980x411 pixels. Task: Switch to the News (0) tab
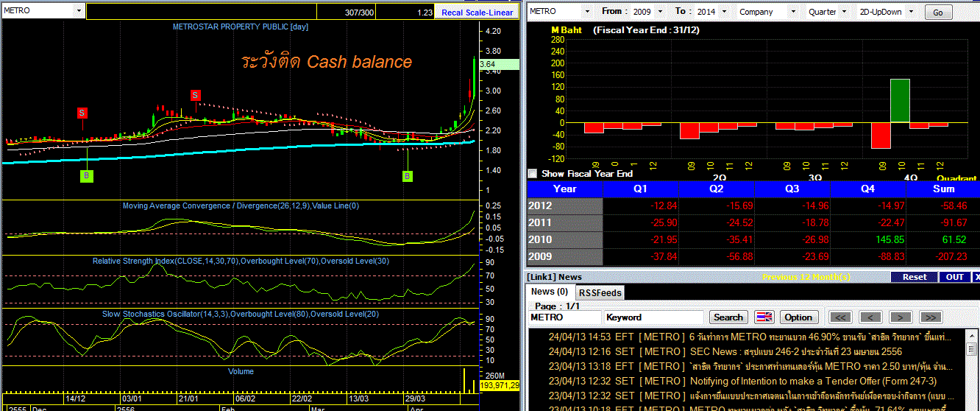coord(550,292)
